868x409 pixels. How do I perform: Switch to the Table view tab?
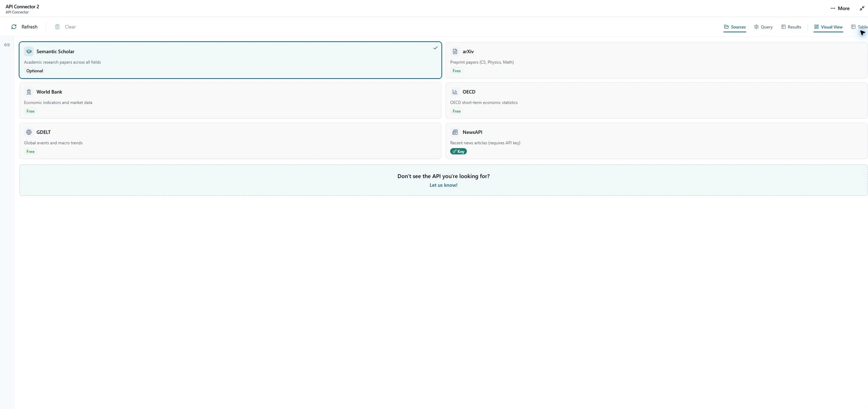tap(859, 27)
